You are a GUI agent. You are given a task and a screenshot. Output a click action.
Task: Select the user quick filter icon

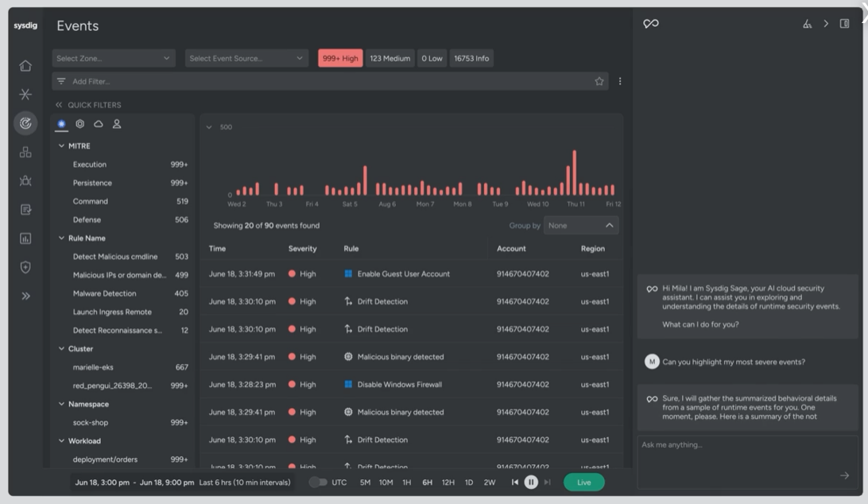click(117, 124)
